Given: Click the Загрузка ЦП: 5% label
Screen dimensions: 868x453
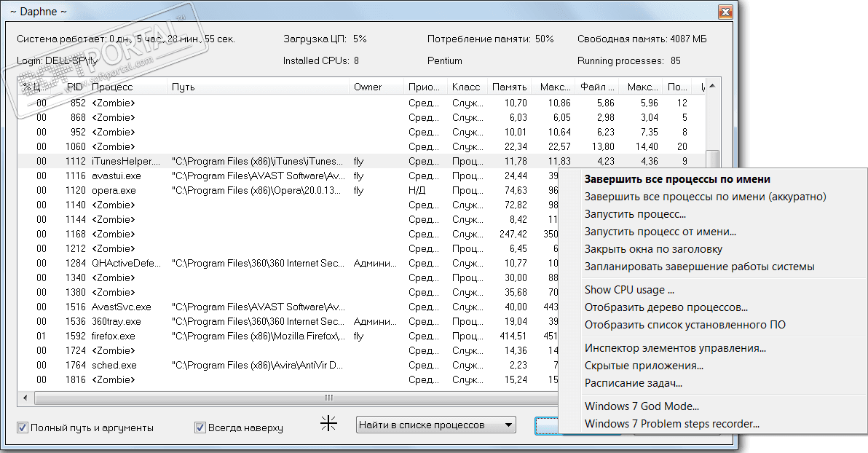Looking at the screenshot, I should (x=325, y=39).
